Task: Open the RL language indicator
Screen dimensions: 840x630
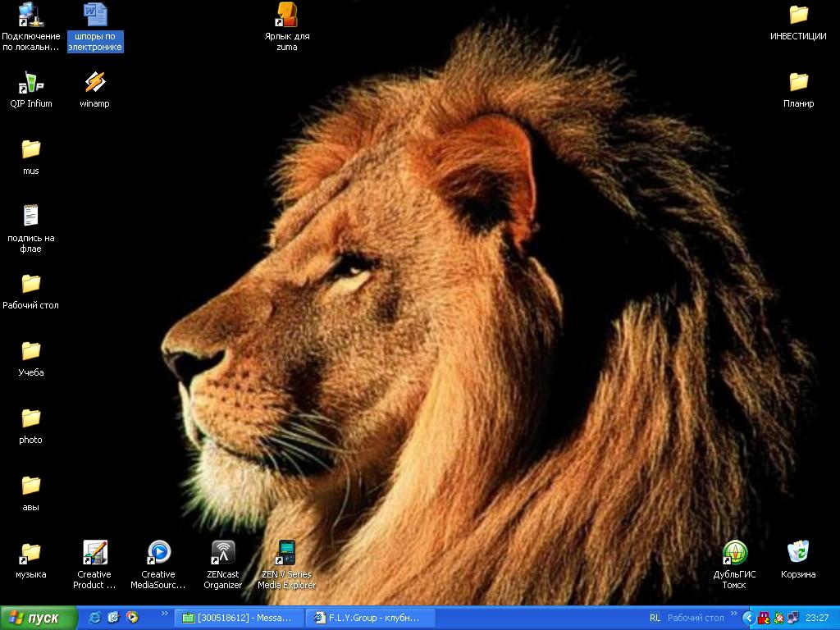Action: pyautogui.click(x=655, y=619)
